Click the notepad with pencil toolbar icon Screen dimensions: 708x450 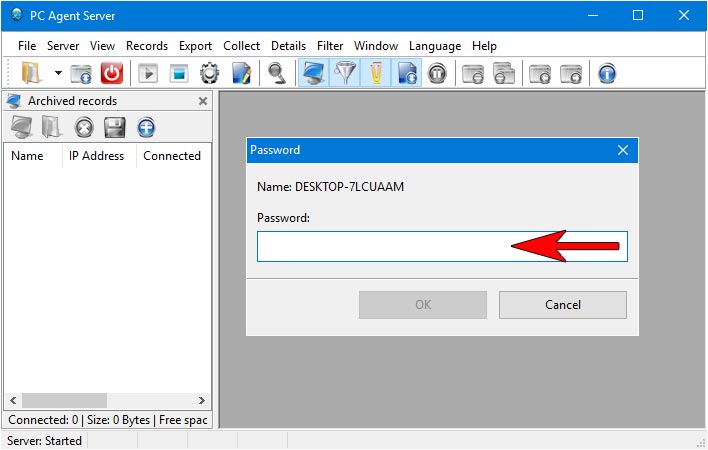[x=241, y=73]
